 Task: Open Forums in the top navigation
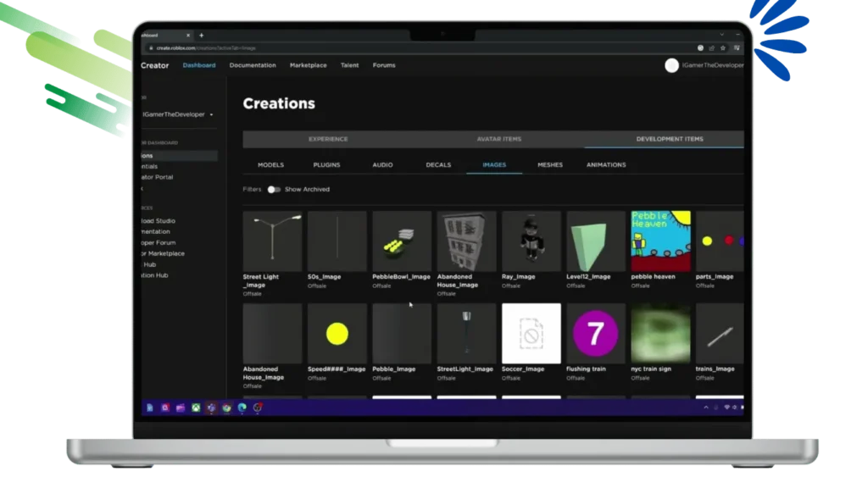pyautogui.click(x=384, y=65)
